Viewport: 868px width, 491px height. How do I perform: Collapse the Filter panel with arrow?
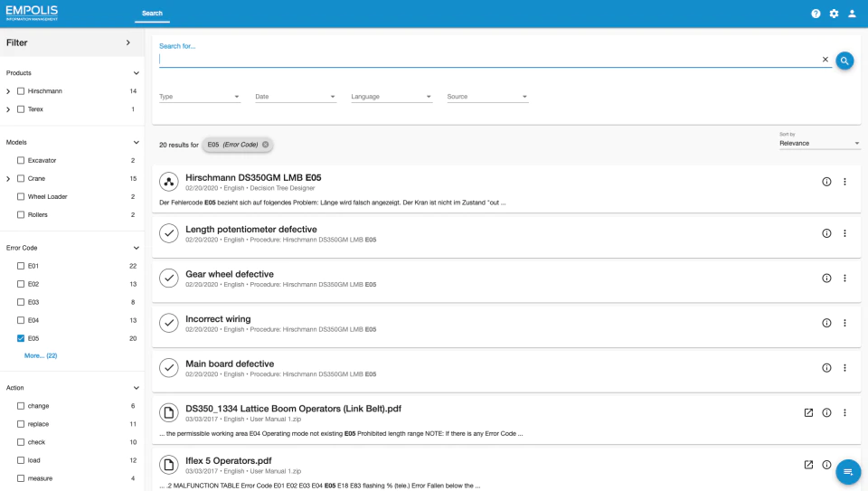click(127, 42)
